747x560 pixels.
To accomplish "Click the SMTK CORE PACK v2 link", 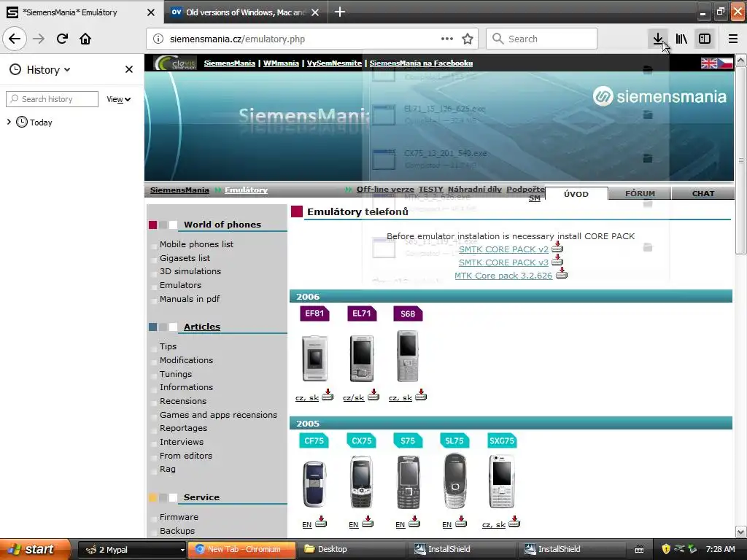I will 503,249.
